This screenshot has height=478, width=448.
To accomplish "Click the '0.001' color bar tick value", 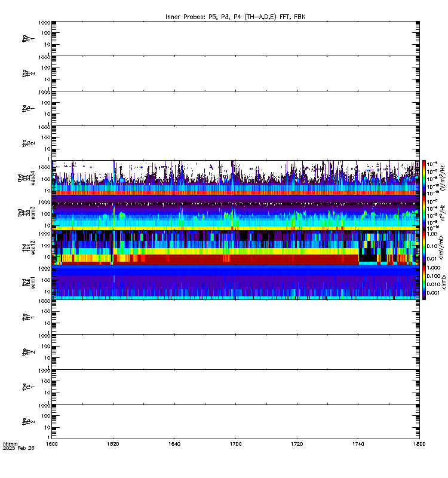I will point(434,293).
